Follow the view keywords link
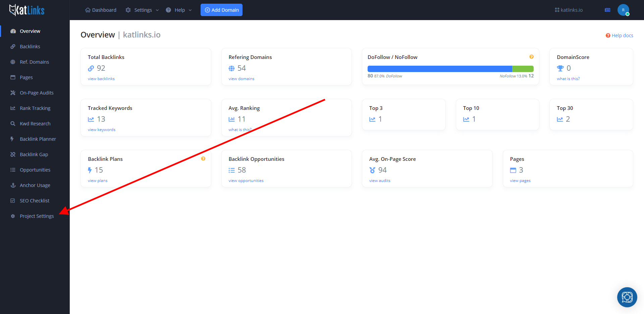Viewport: 644px width, 314px height. [102, 130]
